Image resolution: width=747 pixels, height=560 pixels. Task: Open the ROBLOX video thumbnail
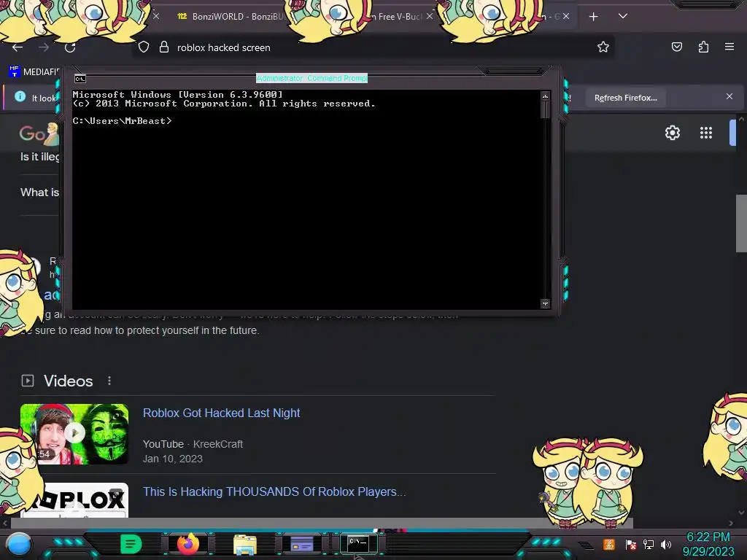(x=74, y=500)
